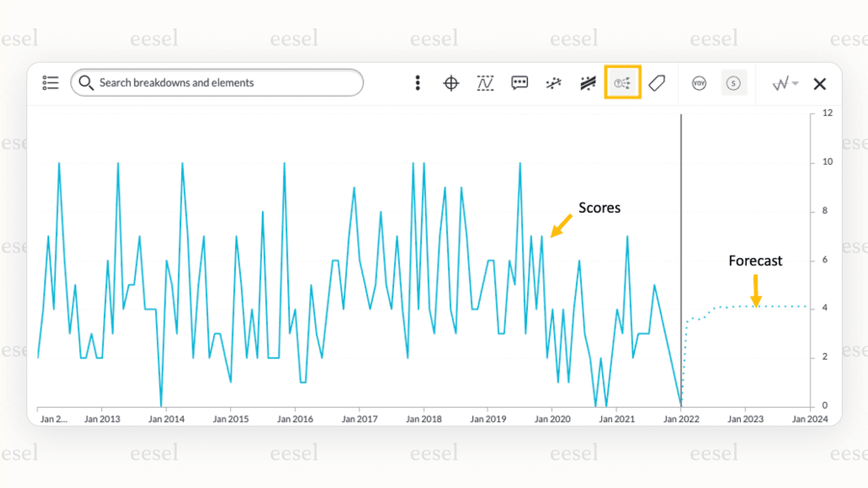Screen dimensions: 868x488
Task: Toggle the YoY comparison mode
Action: tap(699, 83)
